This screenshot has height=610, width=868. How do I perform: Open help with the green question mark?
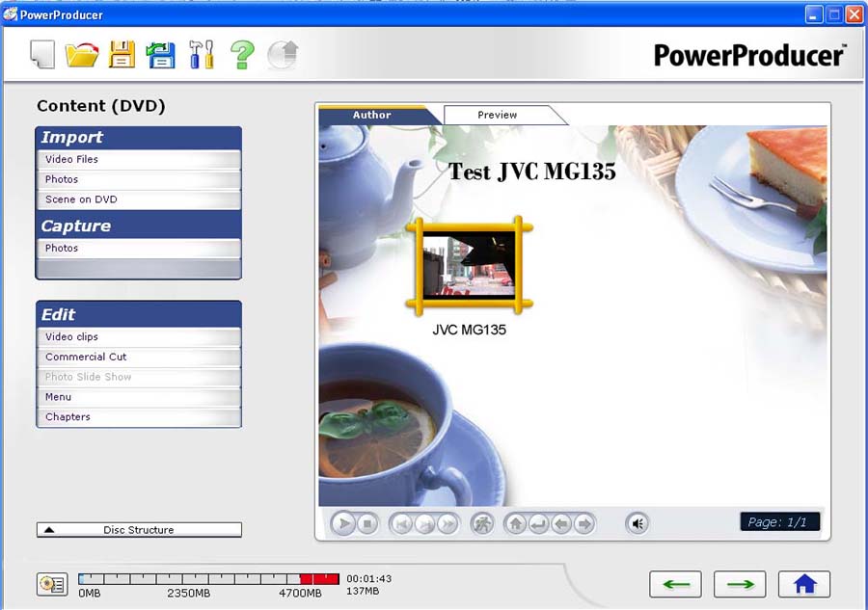[242, 55]
